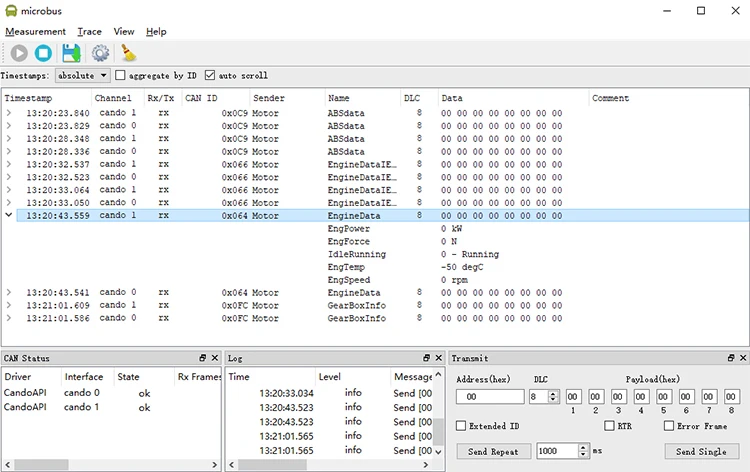Screen dimensions: 750x472
Task: Open the View menu
Action: (124, 32)
